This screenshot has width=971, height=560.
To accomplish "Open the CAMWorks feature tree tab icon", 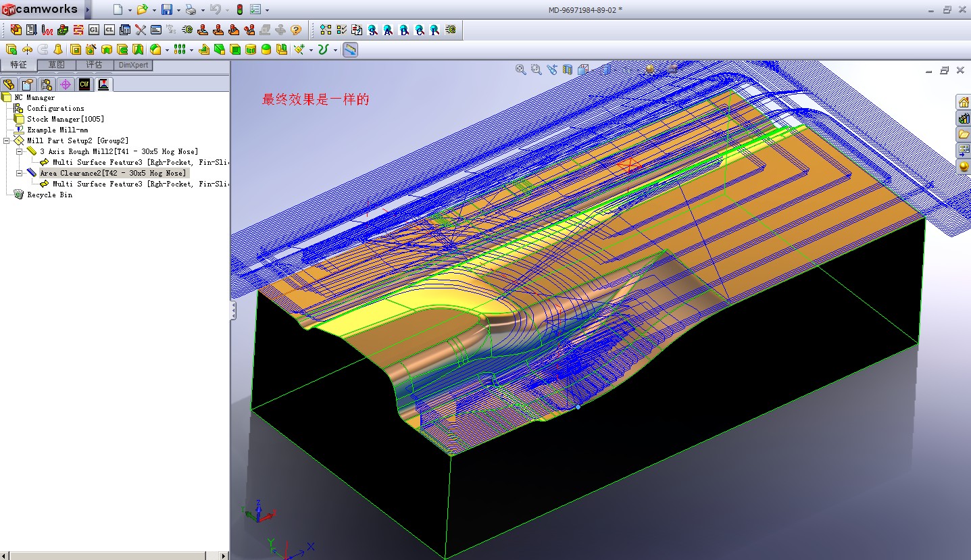I will coord(84,84).
